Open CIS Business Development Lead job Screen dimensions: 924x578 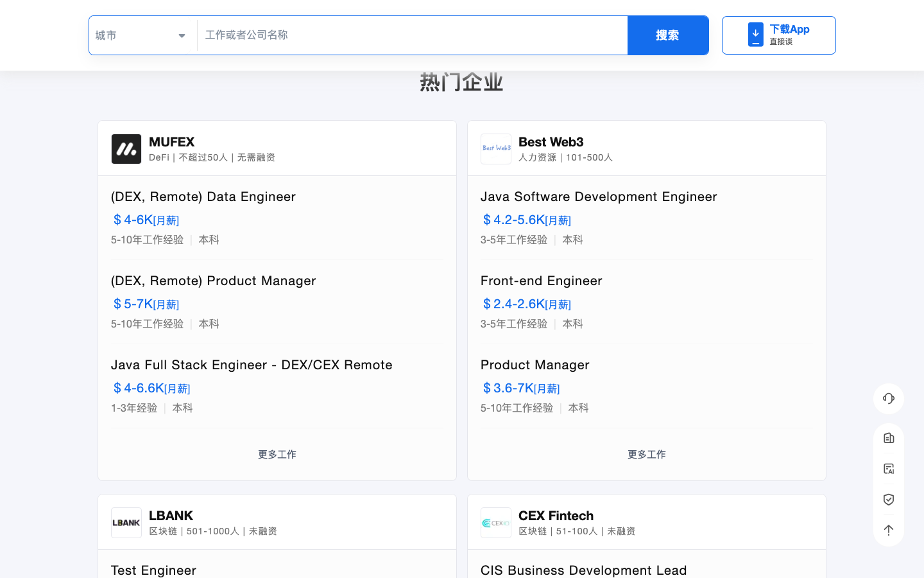click(584, 570)
